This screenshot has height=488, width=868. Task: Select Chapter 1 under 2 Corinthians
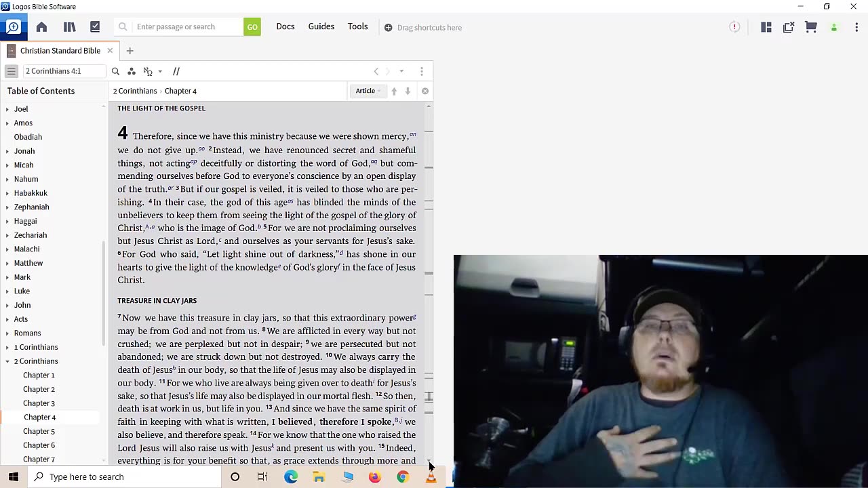39,375
